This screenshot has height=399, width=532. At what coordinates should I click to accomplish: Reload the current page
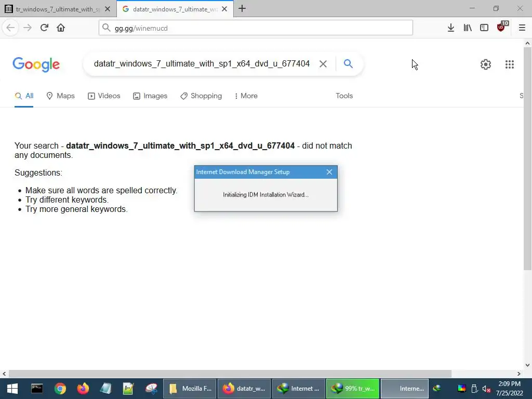click(x=44, y=28)
